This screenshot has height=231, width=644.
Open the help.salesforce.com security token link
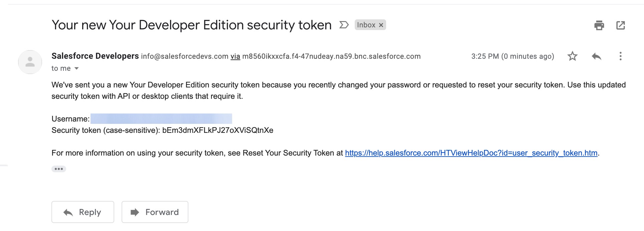click(471, 153)
